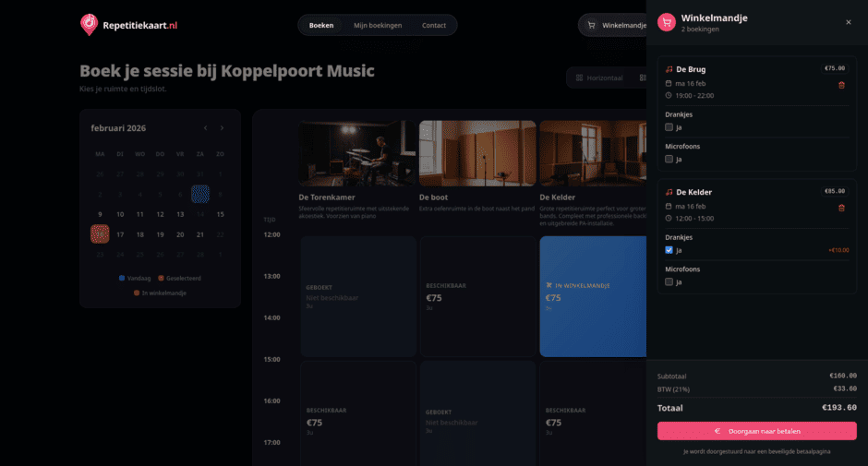Close the Winkelmandje panel
The image size is (868, 466).
coord(848,22)
